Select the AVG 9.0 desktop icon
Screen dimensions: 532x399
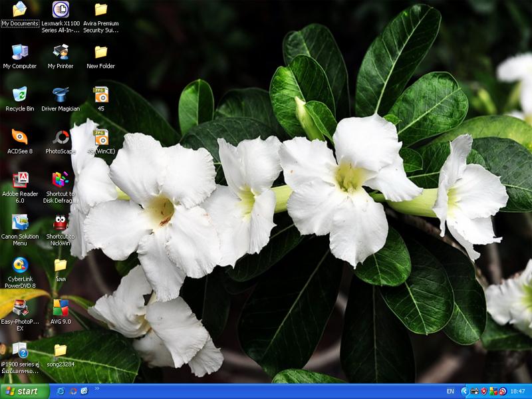[61, 307]
